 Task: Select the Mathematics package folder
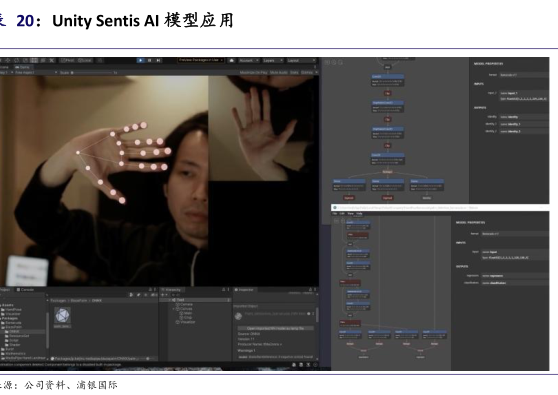point(13,354)
